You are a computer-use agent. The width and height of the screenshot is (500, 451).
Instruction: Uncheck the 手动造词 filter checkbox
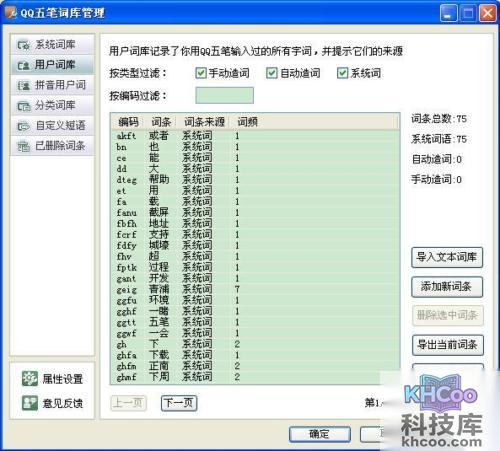click(201, 73)
